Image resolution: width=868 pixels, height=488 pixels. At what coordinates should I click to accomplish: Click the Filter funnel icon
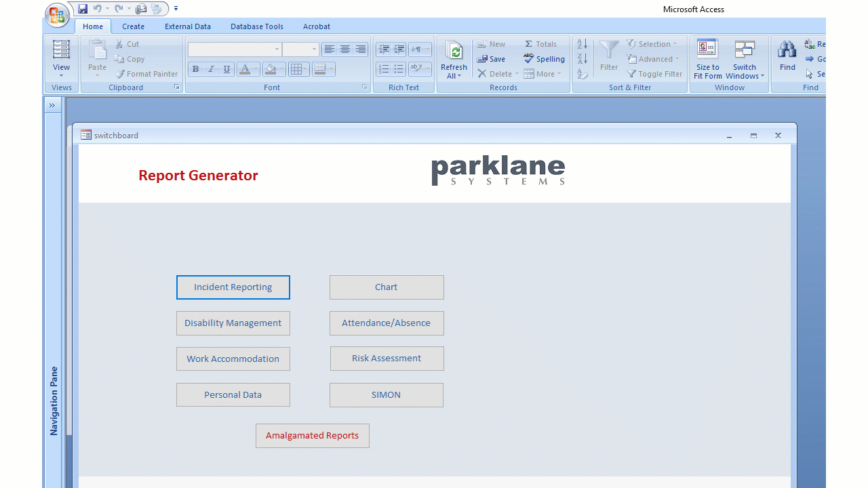[x=609, y=50]
